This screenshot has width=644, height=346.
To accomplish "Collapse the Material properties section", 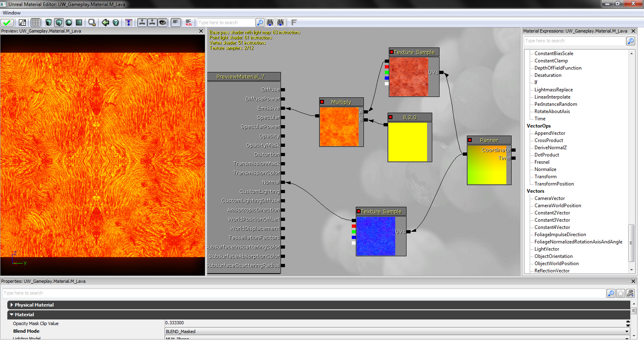I will [12, 315].
